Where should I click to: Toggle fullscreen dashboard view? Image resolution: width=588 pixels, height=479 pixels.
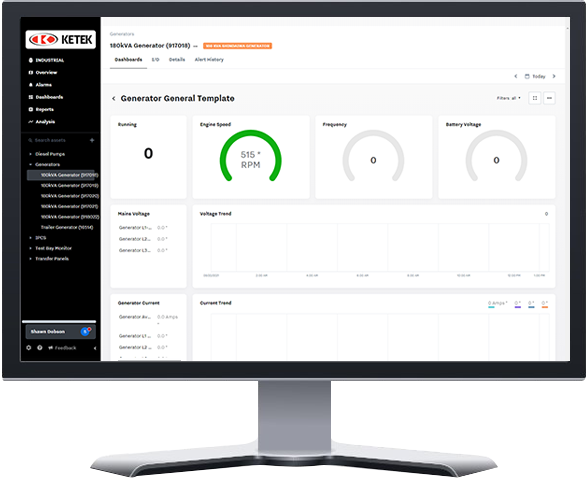[x=535, y=98]
